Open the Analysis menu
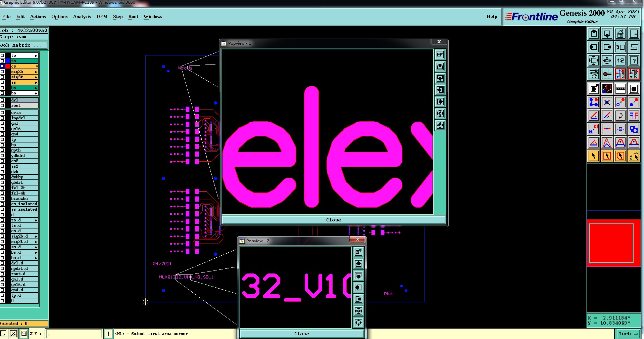The width and height of the screenshot is (644, 339). point(82,16)
